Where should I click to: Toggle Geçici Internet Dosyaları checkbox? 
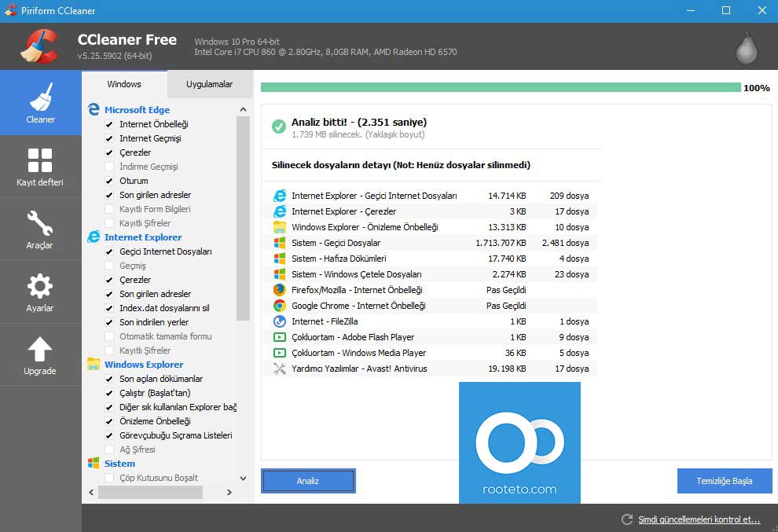(109, 251)
